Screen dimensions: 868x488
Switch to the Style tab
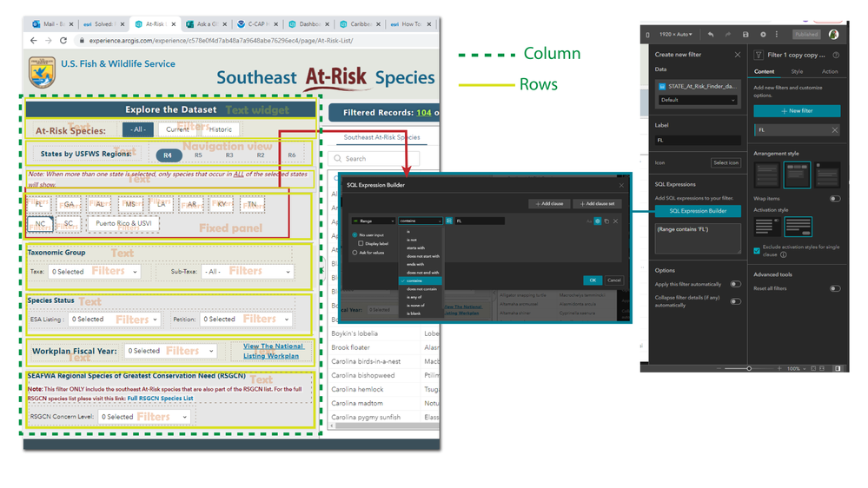tap(797, 71)
